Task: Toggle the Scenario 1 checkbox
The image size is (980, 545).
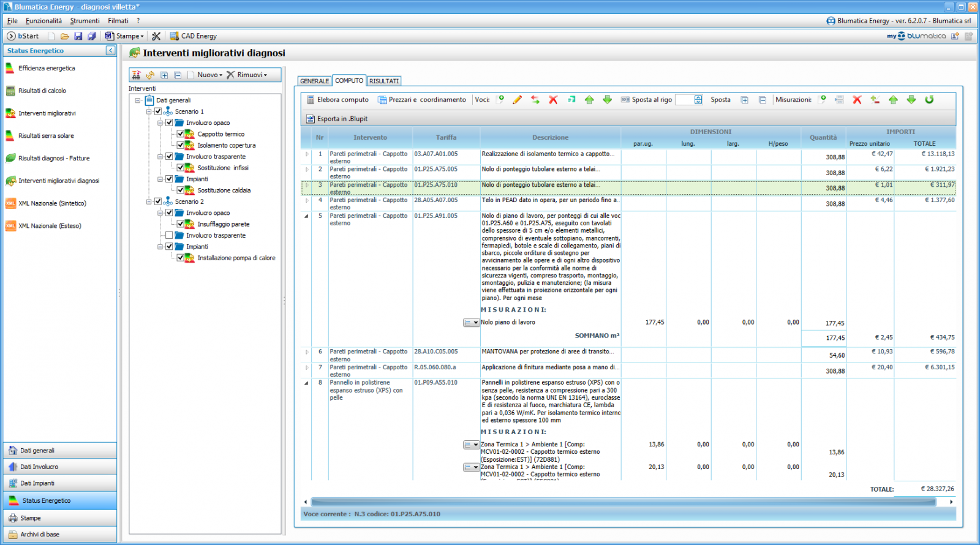Action: 158,111
